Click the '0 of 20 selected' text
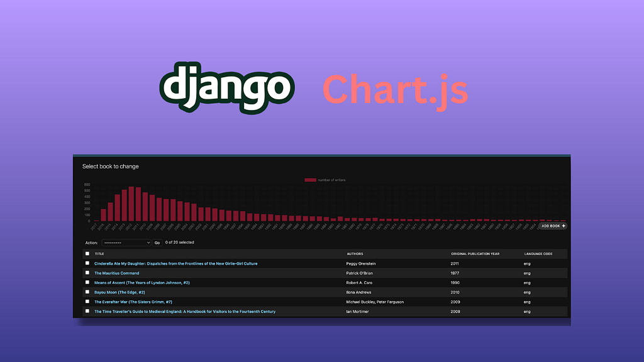 pyautogui.click(x=179, y=242)
